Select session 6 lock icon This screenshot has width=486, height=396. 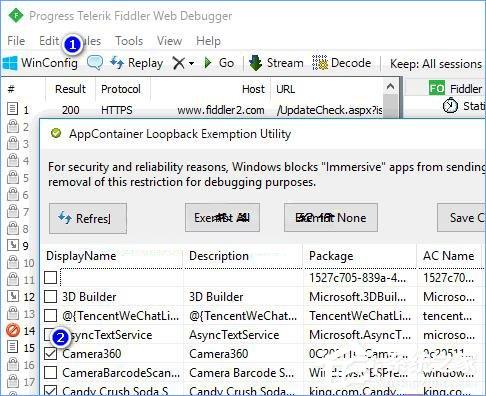(x=13, y=194)
